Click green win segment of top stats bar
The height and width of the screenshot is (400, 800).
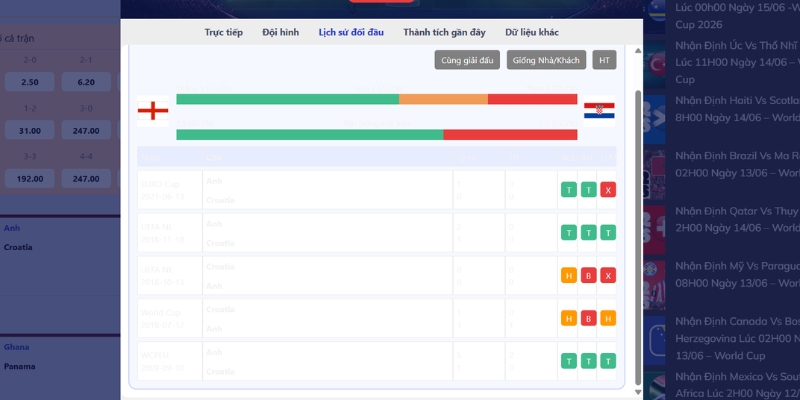(288, 99)
